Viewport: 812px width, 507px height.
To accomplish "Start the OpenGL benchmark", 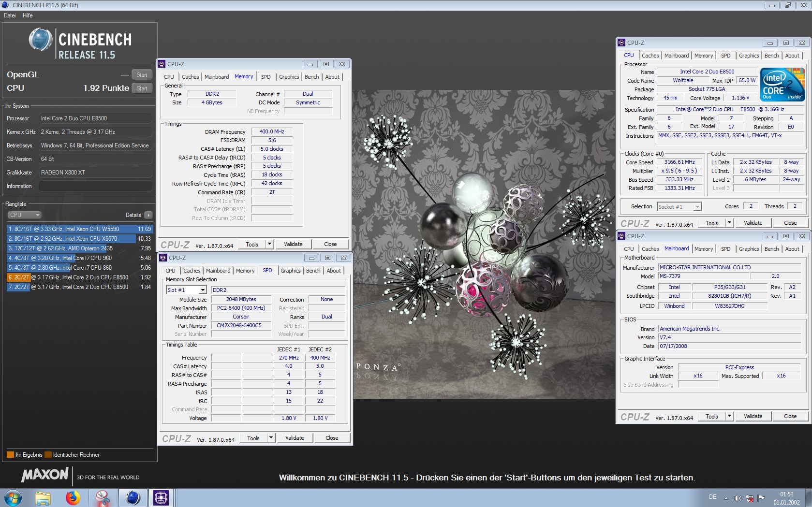I will click(142, 75).
